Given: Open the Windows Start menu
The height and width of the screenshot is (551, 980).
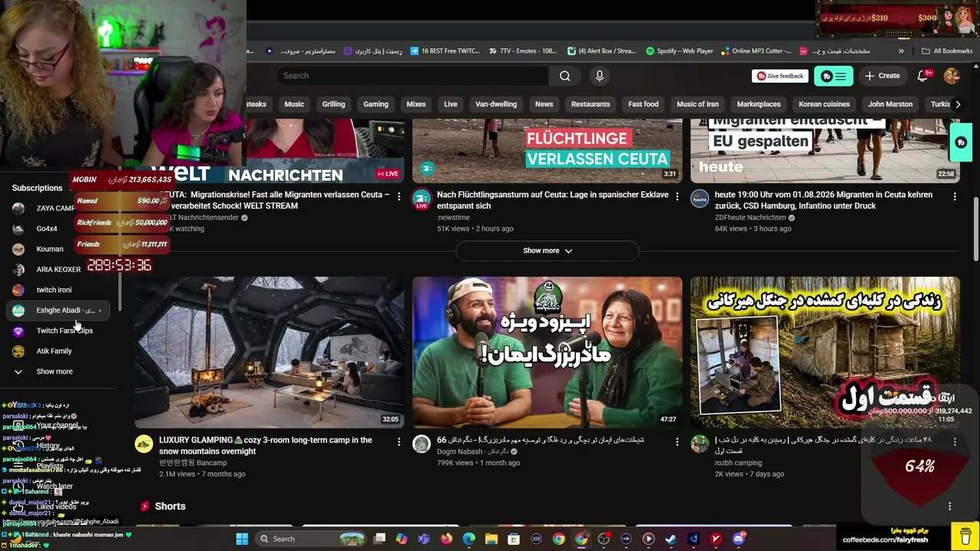Looking at the screenshot, I should [242, 539].
